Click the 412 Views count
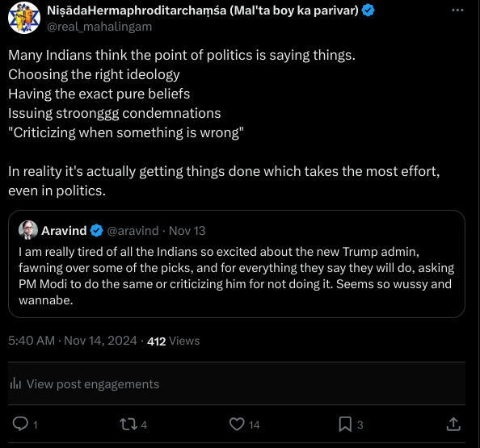480x448 pixels. click(x=173, y=341)
